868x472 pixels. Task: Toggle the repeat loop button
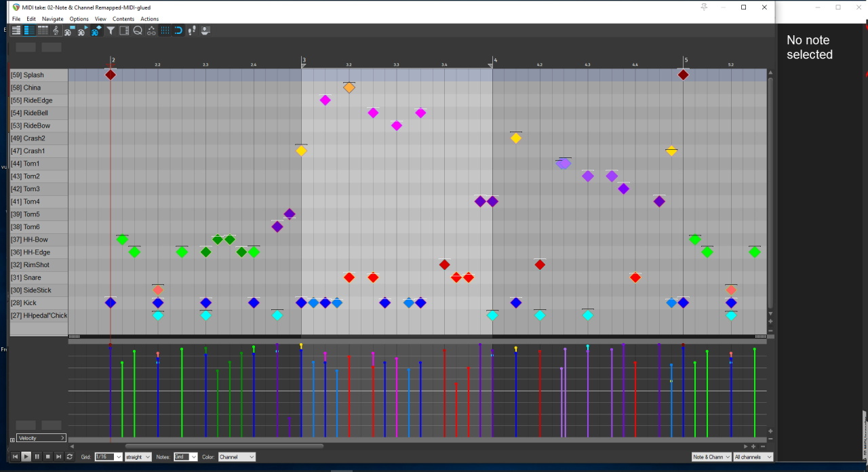point(69,457)
